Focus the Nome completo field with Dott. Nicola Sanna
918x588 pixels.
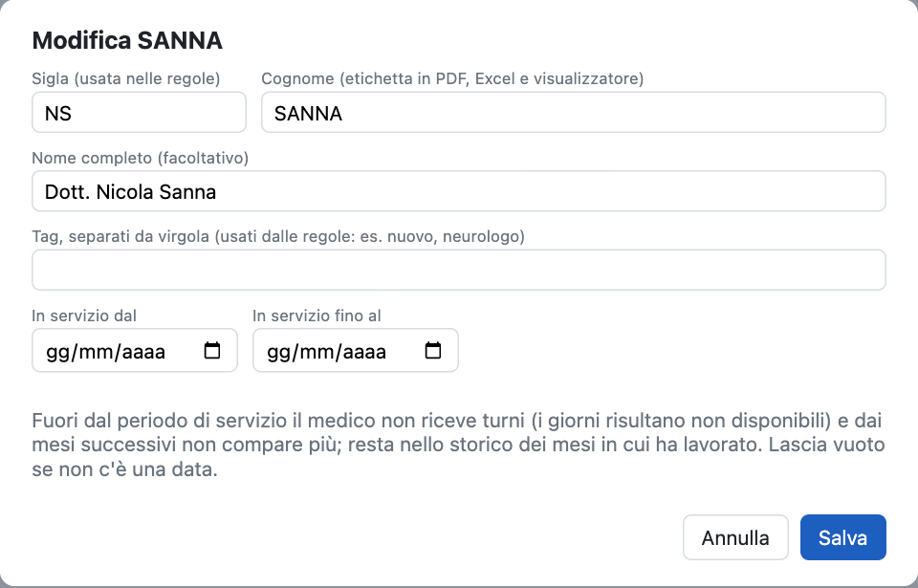coord(458,191)
